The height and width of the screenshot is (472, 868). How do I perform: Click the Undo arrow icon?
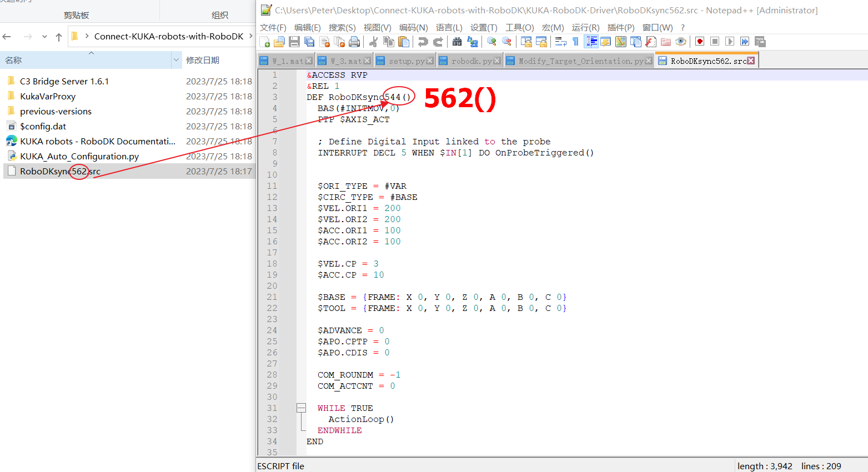pyautogui.click(x=423, y=42)
